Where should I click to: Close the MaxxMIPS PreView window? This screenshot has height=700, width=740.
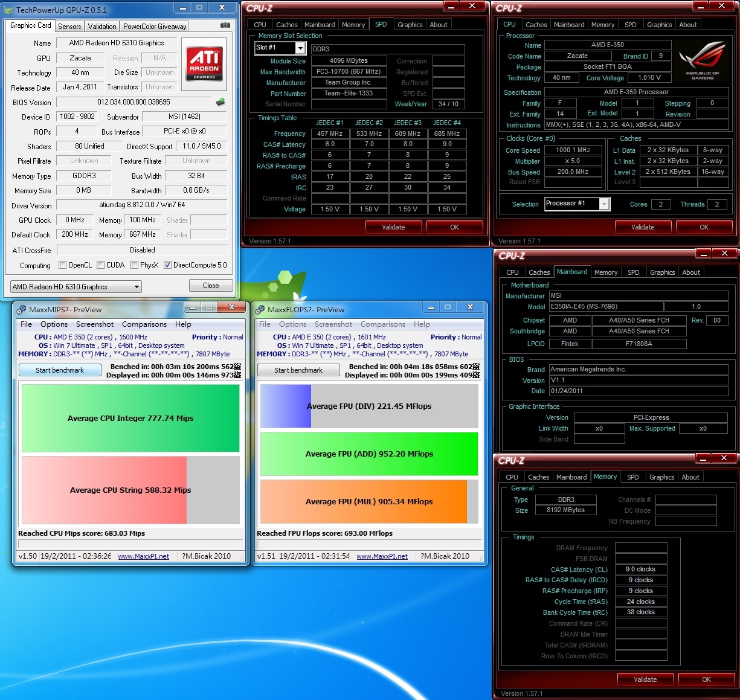[231, 307]
